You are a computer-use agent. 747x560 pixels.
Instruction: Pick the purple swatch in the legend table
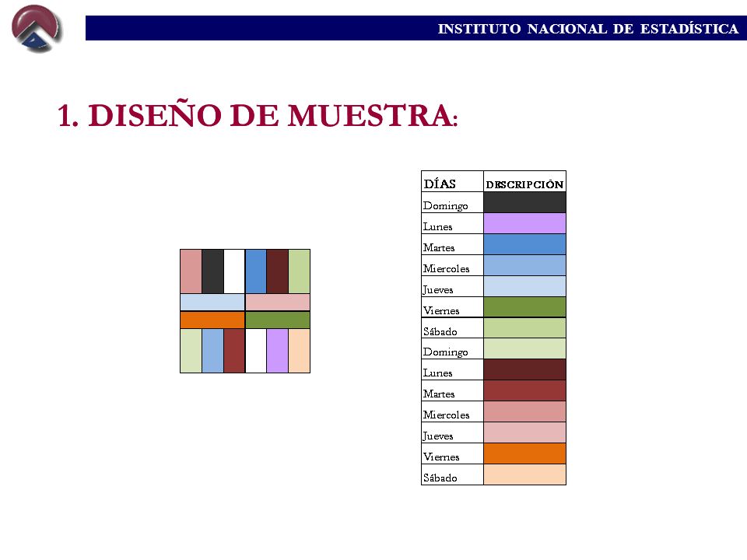click(524, 223)
